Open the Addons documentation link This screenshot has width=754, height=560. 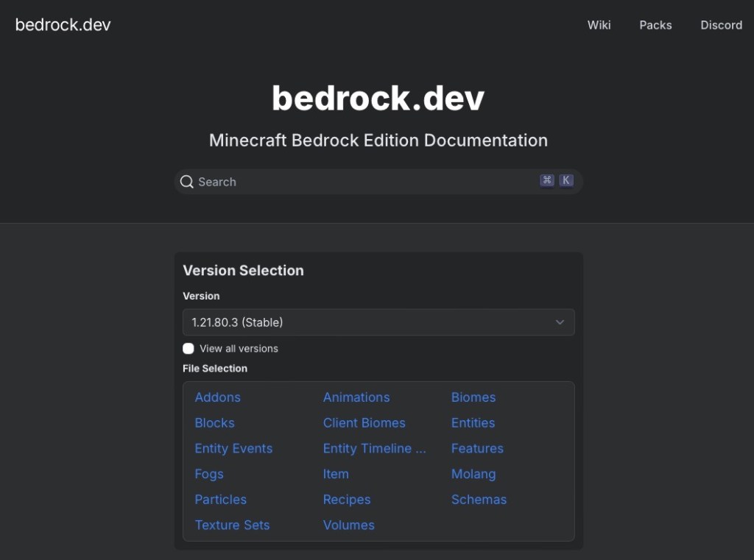pos(217,397)
